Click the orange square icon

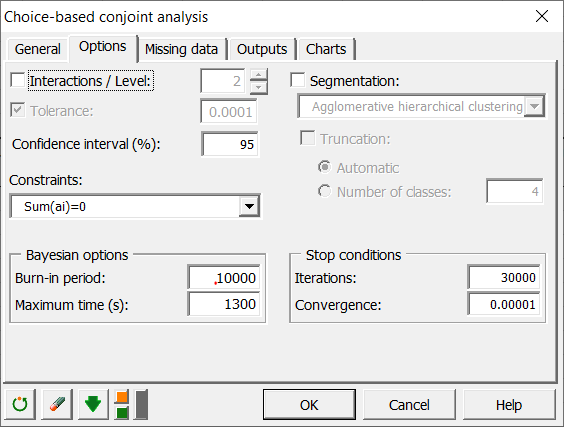click(x=122, y=397)
